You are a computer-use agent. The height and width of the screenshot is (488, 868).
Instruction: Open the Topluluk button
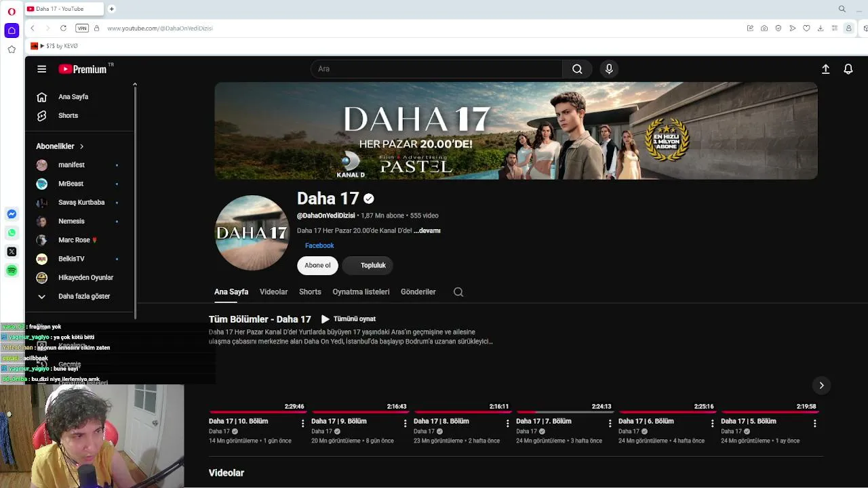click(367, 266)
